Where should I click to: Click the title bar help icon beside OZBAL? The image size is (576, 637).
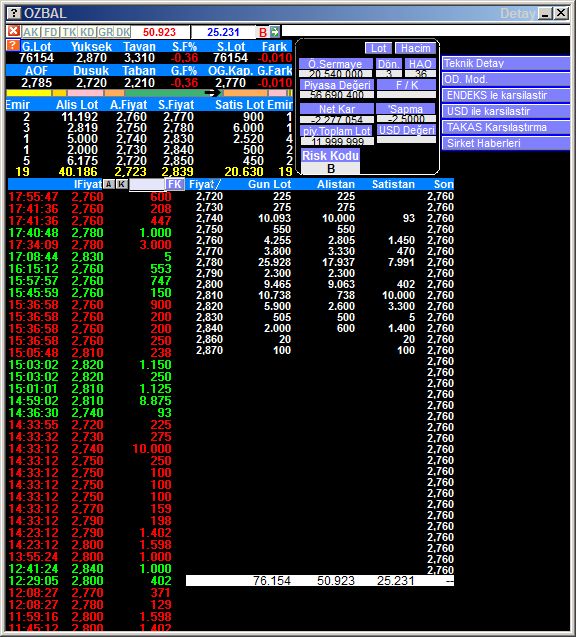pyautogui.click(x=14, y=13)
